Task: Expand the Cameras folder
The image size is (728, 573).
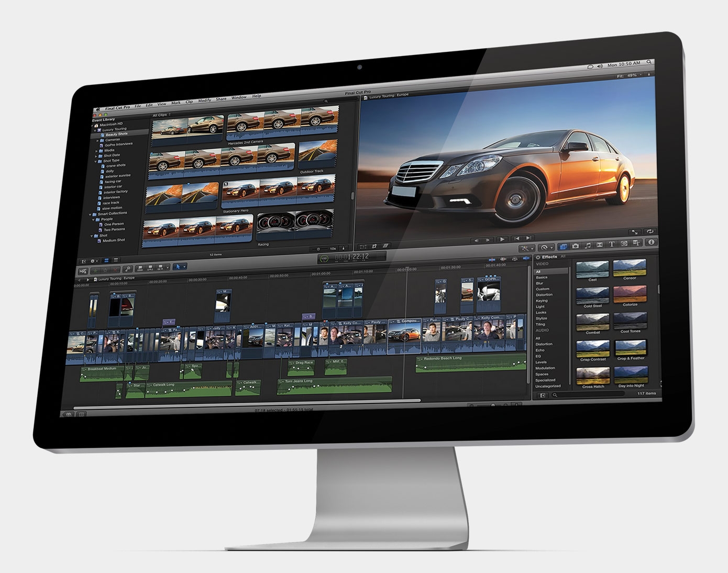Action: [x=97, y=140]
